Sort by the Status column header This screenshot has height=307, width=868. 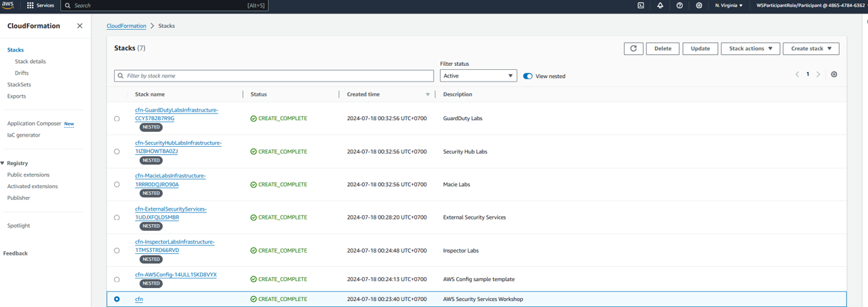tap(258, 94)
